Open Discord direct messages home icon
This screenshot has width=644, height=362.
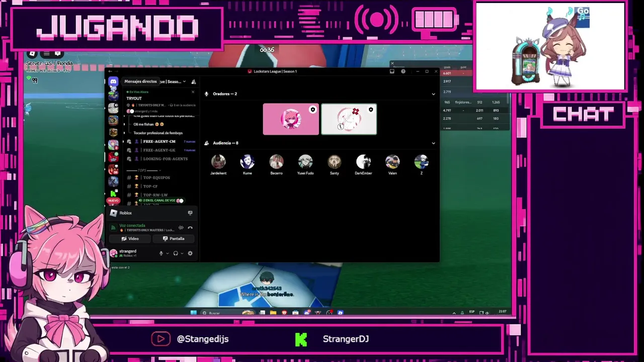(x=113, y=81)
